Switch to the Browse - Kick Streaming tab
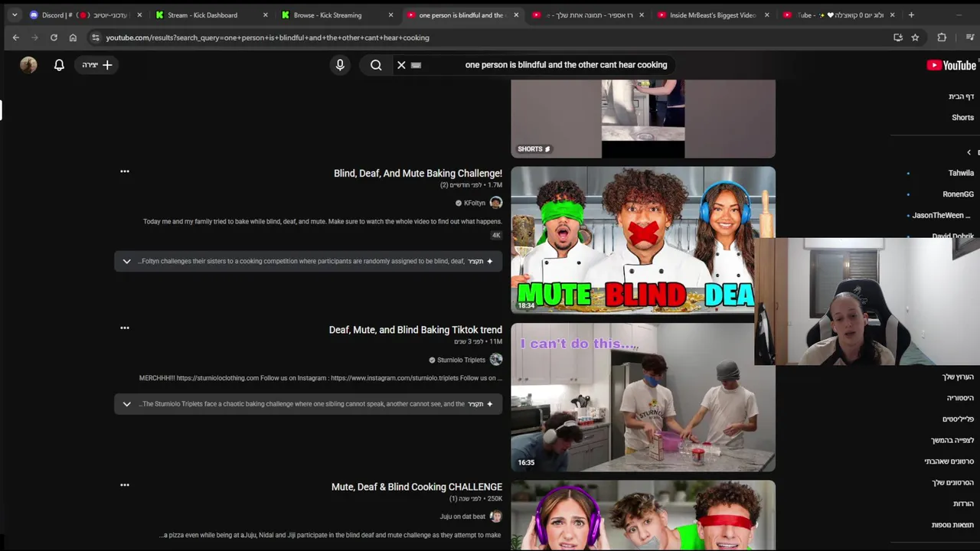 [336, 15]
